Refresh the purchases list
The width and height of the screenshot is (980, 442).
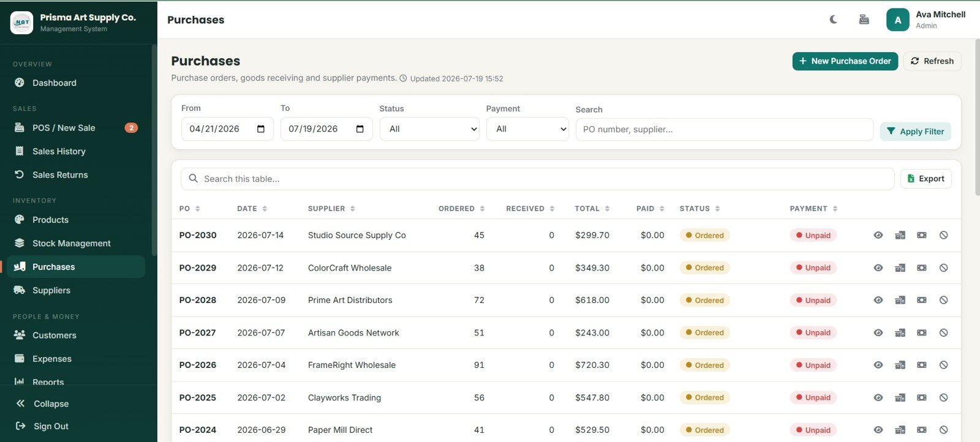(932, 61)
